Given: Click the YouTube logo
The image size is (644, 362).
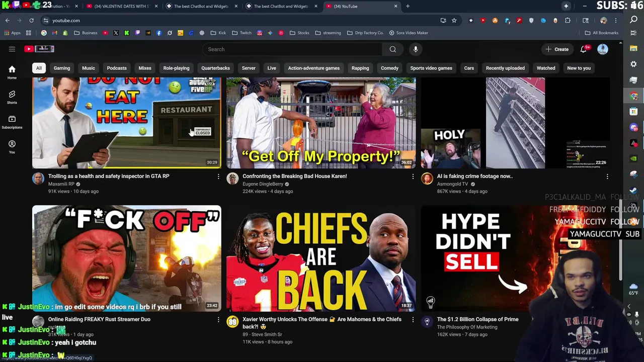Looking at the screenshot, I should pos(39,49).
